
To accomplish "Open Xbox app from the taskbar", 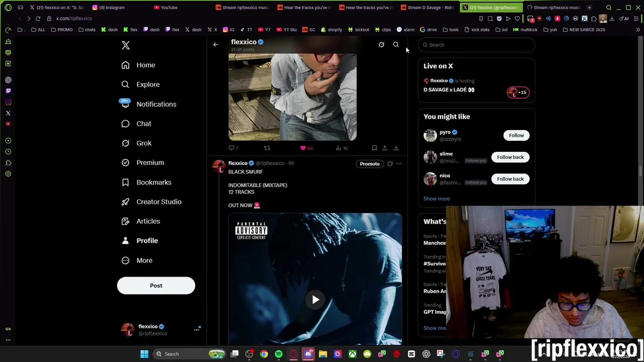I will pyautogui.click(x=352, y=354).
